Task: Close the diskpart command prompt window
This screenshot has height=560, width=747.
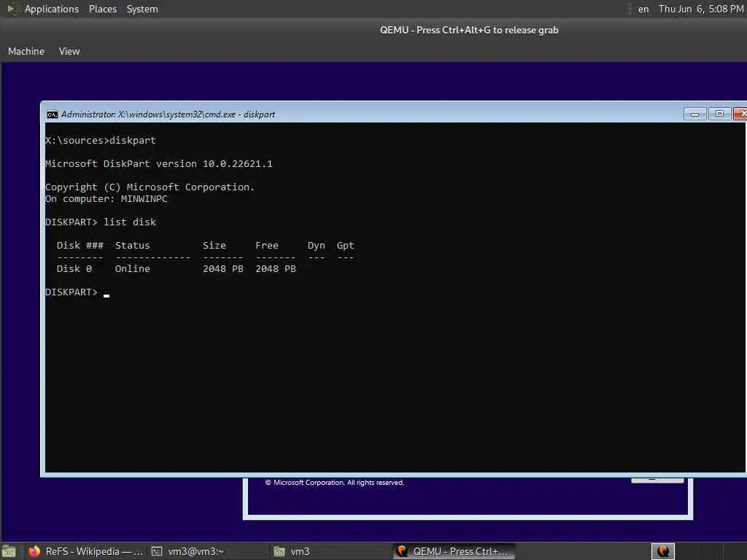Action: pos(740,114)
